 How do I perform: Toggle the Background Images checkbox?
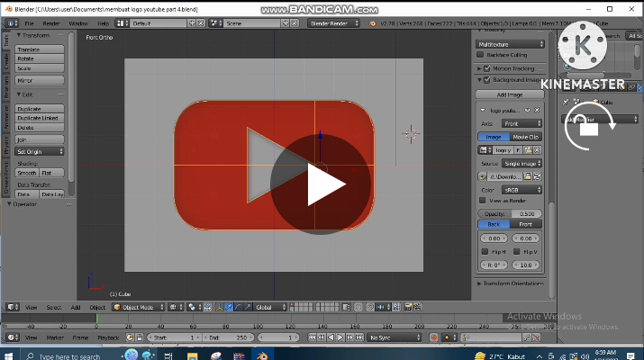coord(487,80)
